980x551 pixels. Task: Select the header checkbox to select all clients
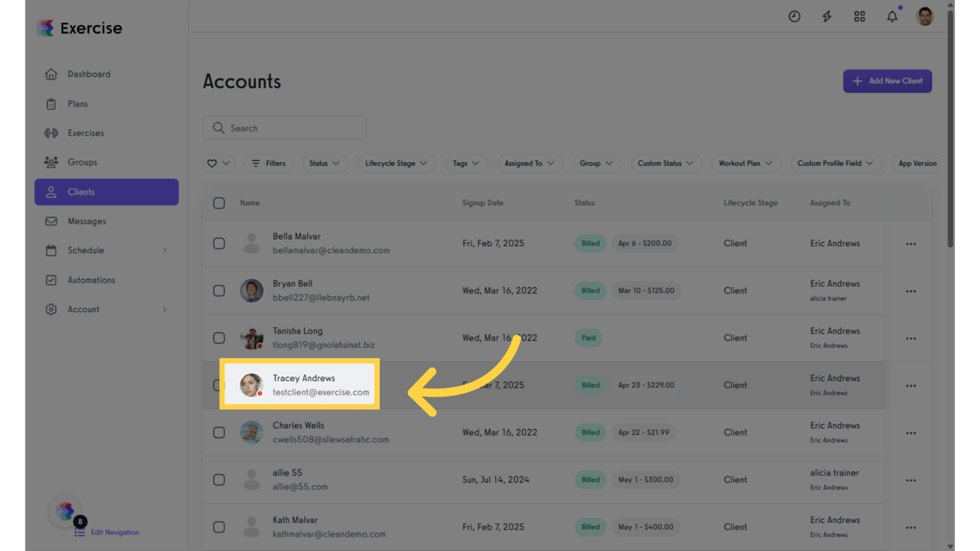(x=219, y=203)
